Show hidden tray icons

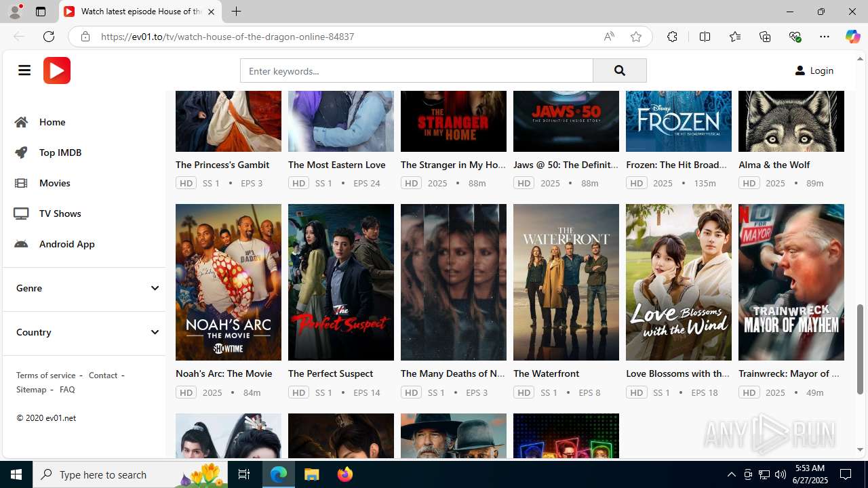pyautogui.click(x=731, y=474)
